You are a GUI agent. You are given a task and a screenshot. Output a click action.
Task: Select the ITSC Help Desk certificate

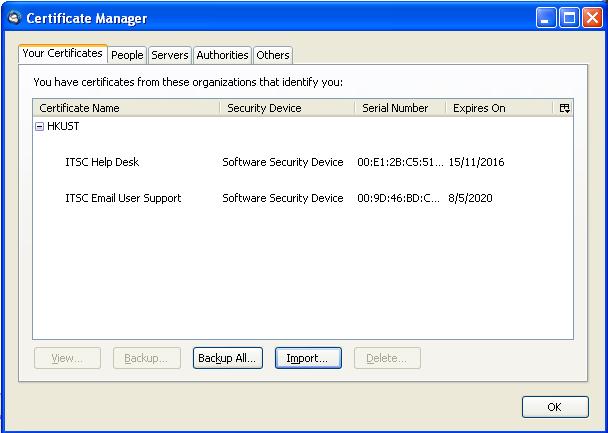[109, 162]
